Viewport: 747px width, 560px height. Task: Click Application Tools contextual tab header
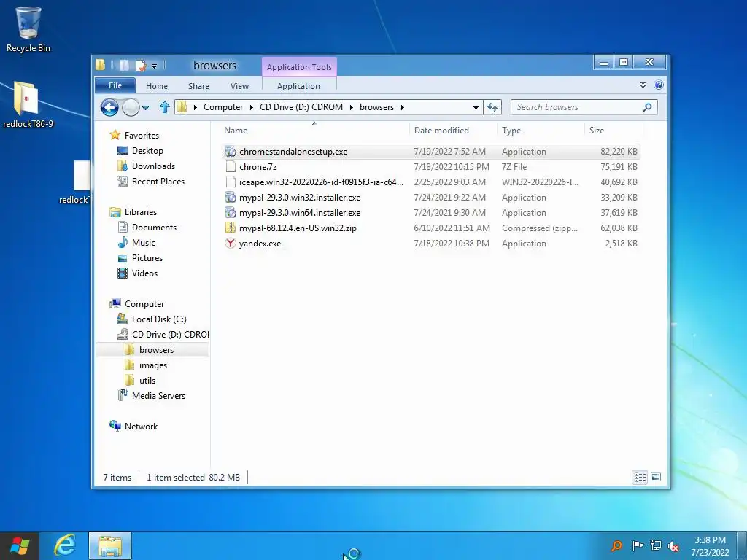pos(299,66)
